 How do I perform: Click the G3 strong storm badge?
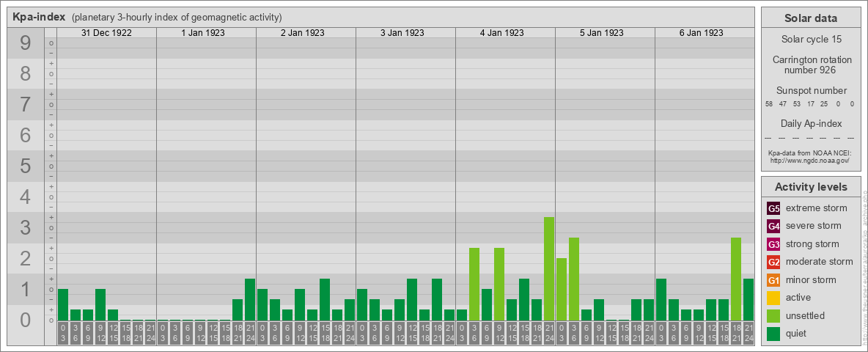point(773,244)
